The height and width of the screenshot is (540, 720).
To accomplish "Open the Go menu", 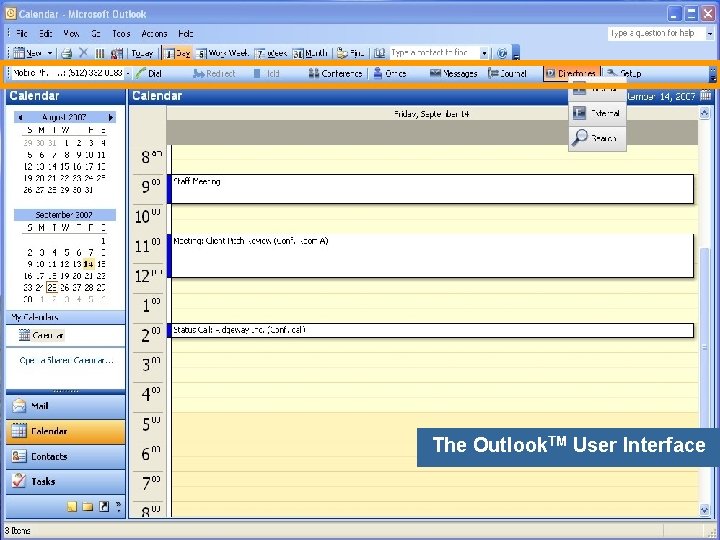I will [96, 34].
